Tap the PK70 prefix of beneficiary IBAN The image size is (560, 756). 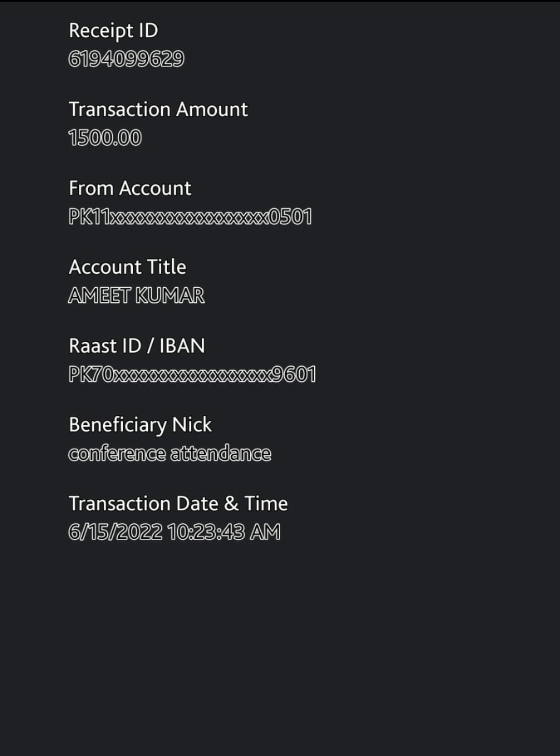(x=91, y=374)
